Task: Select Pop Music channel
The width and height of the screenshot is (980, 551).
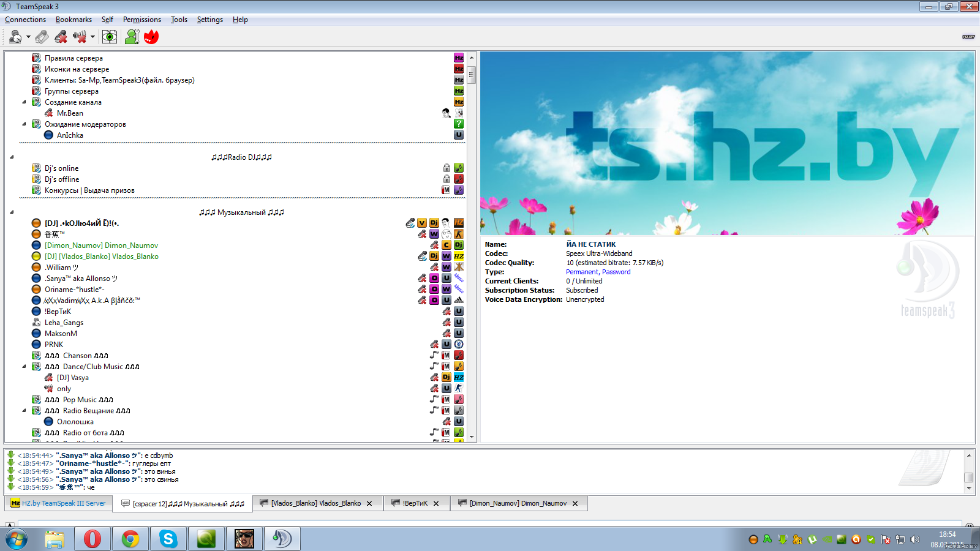Action: pos(78,400)
